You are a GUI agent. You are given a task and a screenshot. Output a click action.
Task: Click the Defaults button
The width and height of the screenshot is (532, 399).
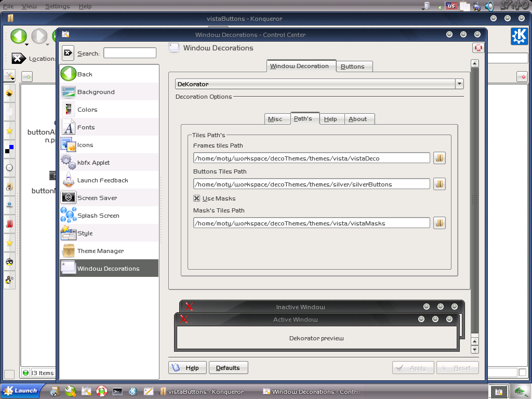229,368
